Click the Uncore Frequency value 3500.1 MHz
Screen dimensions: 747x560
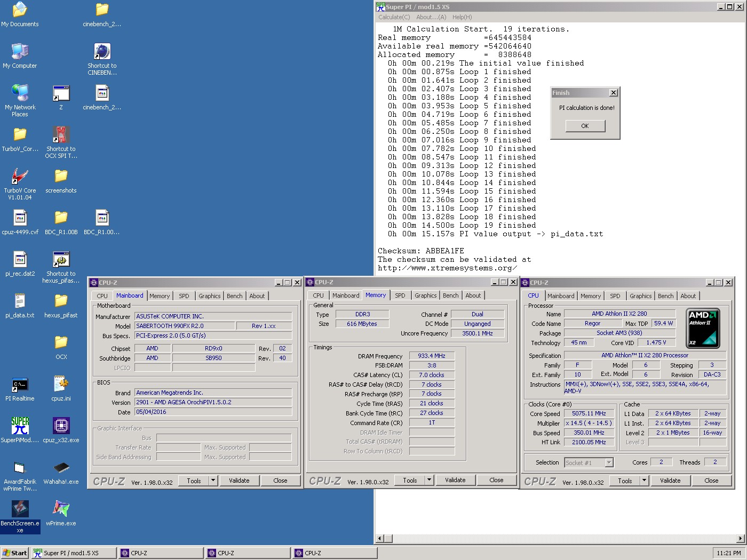[478, 333]
